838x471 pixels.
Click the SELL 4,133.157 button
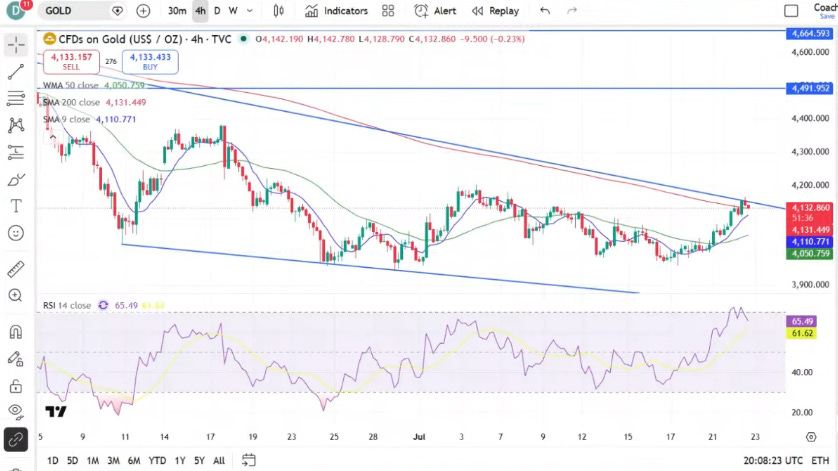[71, 62]
